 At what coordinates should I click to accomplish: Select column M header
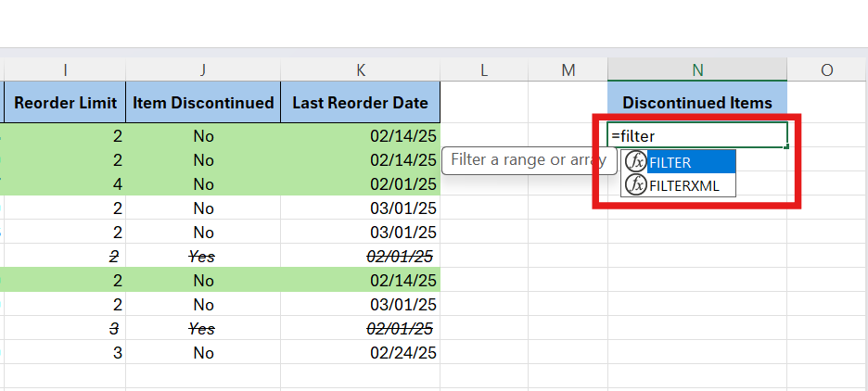pos(568,69)
